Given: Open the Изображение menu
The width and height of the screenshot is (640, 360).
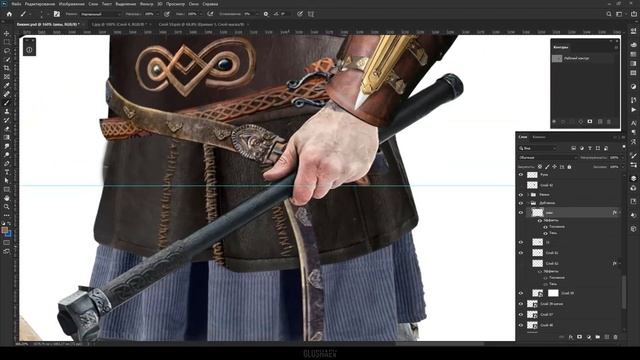Looking at the screenshot, I should pos(72,4).
